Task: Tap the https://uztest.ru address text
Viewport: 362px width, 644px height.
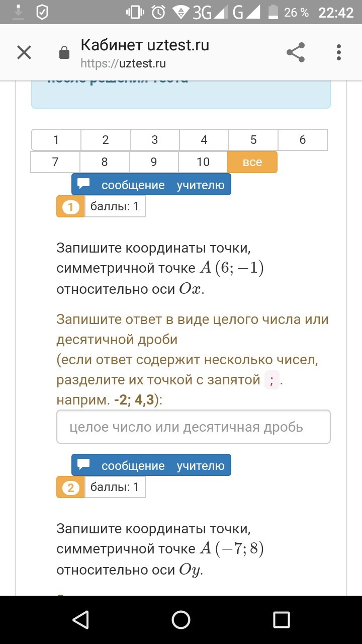Action: [123, 64]
